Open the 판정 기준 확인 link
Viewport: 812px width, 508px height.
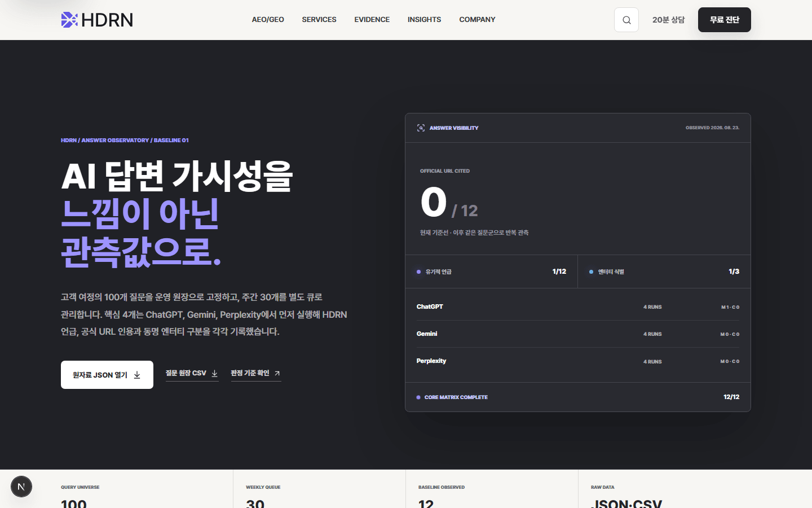click(256, 374)
